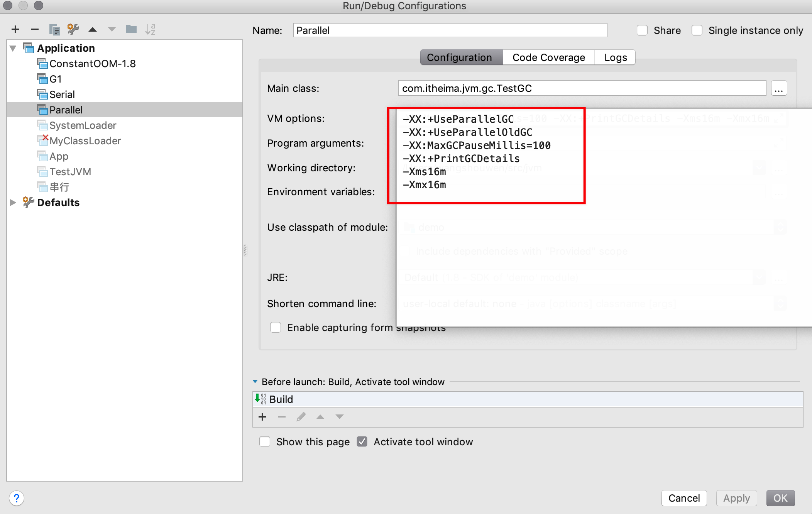Remove the selected configuration
The image size is (812, 514).
(35, 29)
